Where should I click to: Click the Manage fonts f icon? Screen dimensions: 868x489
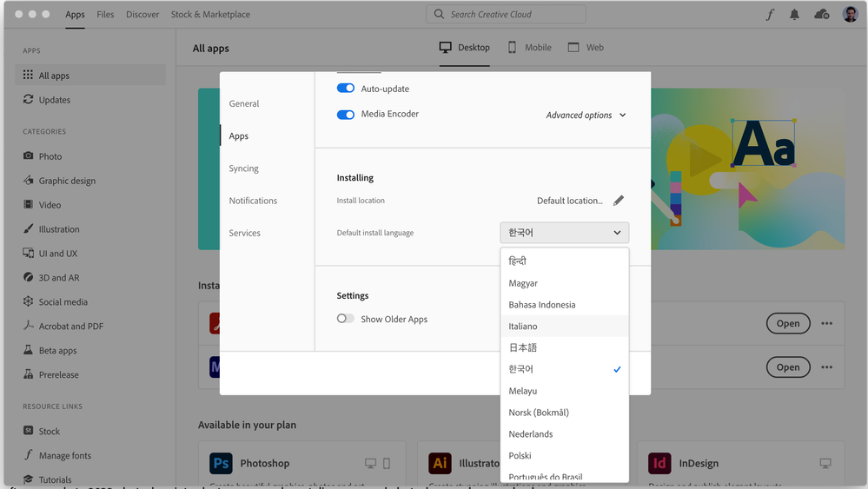28,455
